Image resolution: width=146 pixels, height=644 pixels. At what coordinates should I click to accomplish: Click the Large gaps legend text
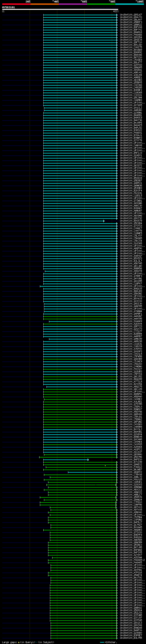tap(28, 642)
